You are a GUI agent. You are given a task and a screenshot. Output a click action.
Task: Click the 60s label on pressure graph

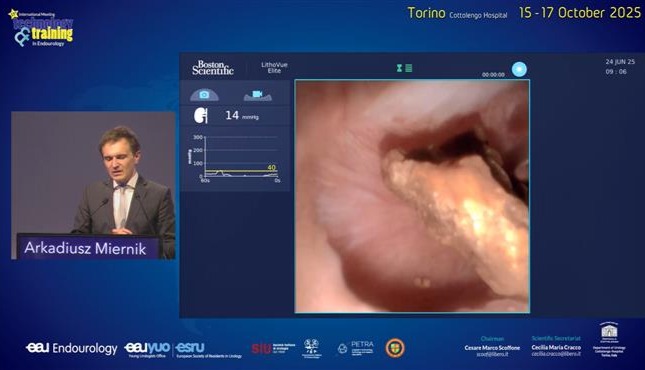205,181
